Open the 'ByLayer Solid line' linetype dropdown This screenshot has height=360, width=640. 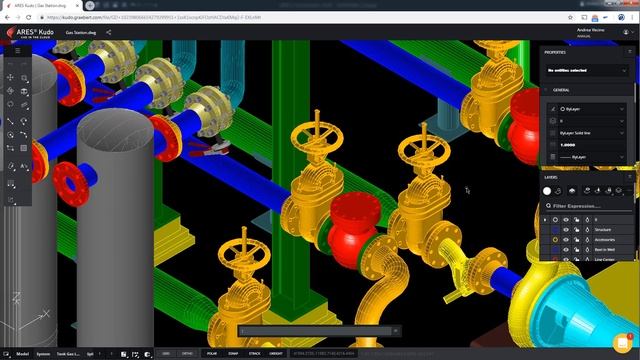click(592, 133)
